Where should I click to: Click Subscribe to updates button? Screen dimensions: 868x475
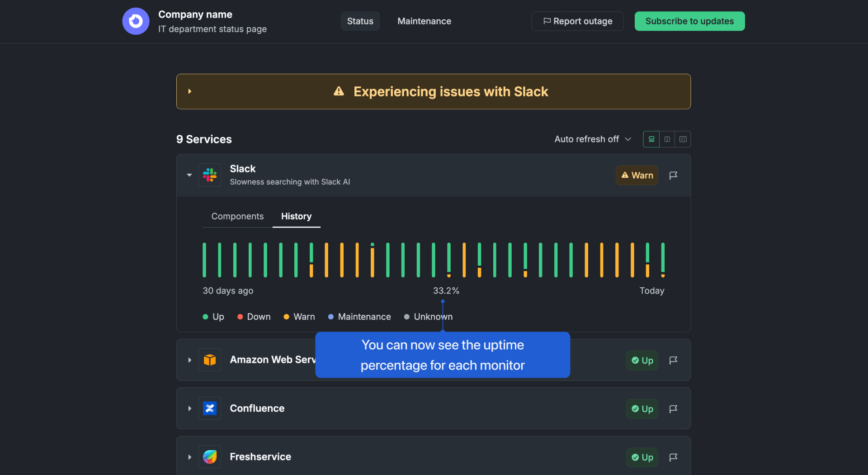[x=689, y=21]
